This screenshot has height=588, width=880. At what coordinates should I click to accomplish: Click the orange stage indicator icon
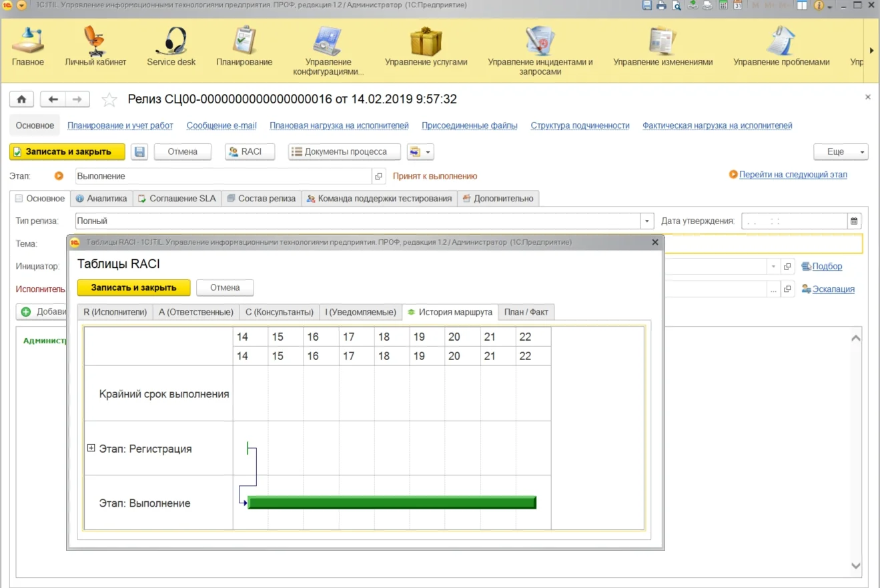(59, 177)
